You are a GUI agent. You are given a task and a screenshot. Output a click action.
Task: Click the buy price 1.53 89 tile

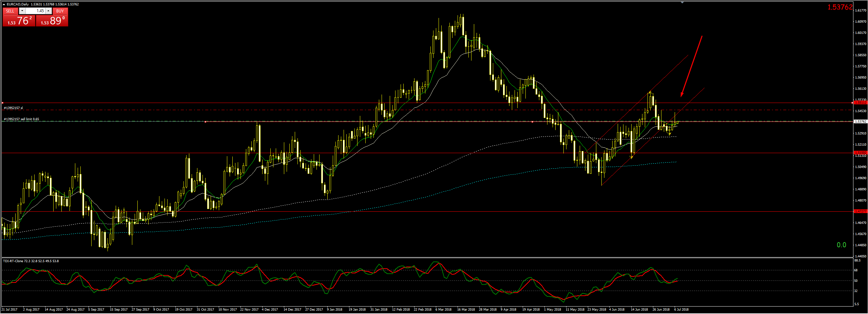coord(52,21)
